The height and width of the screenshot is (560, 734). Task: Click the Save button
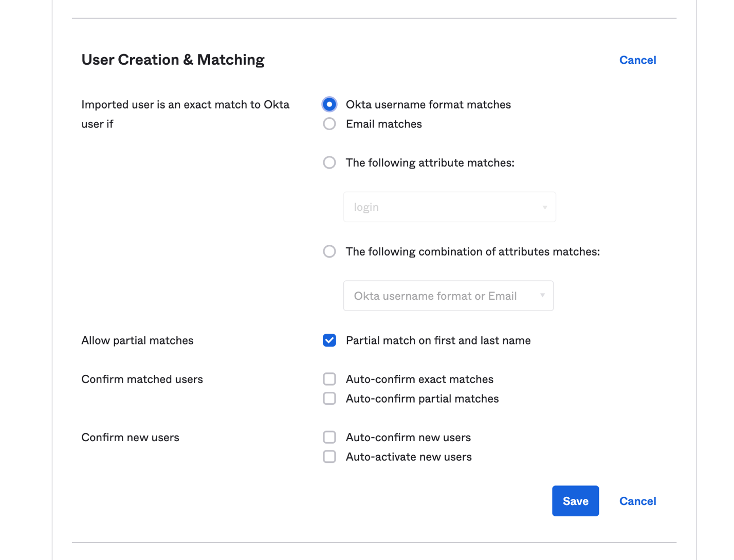575,501
